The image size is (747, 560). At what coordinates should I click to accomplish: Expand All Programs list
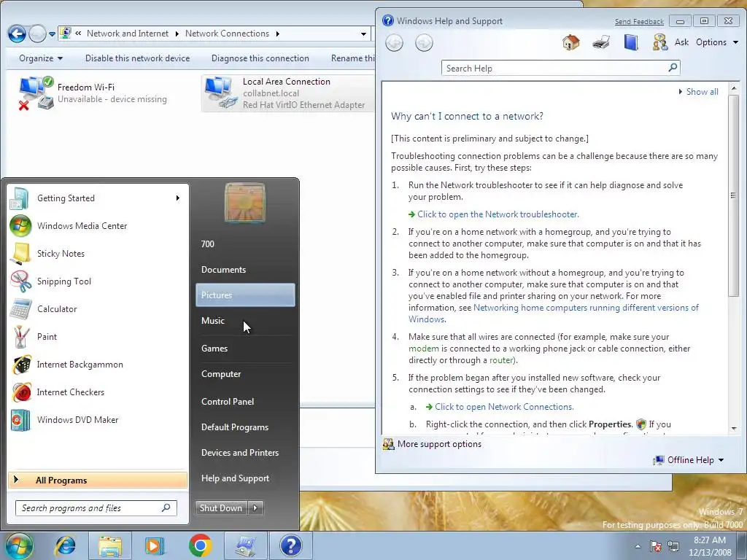(x=98, y=480)
